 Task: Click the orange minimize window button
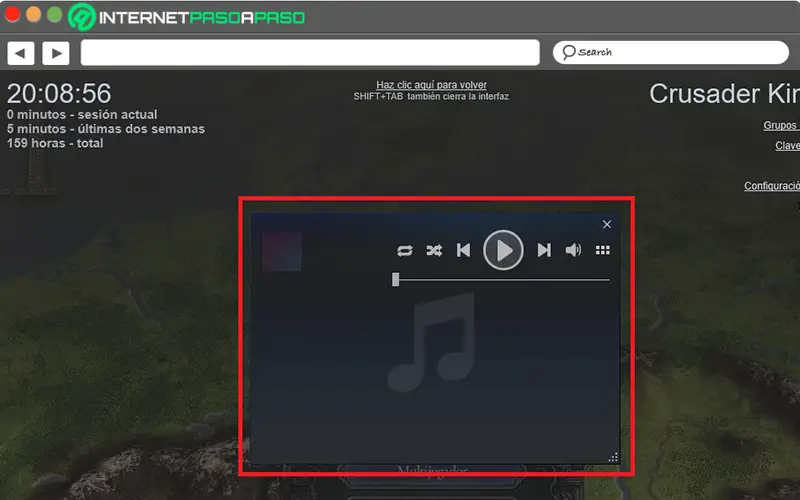[x=34, y=14]
